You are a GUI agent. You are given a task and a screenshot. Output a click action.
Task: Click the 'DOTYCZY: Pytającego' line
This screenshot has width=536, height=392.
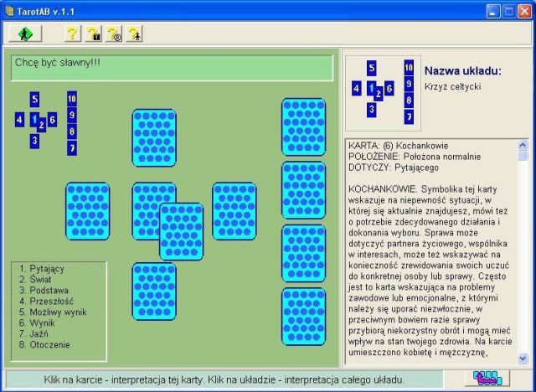click(x=394, y=168)
